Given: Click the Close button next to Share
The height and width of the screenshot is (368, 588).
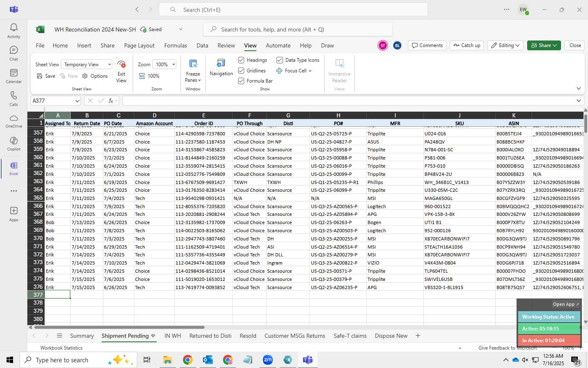Looking at the screenshot, I should pos(575,45).
